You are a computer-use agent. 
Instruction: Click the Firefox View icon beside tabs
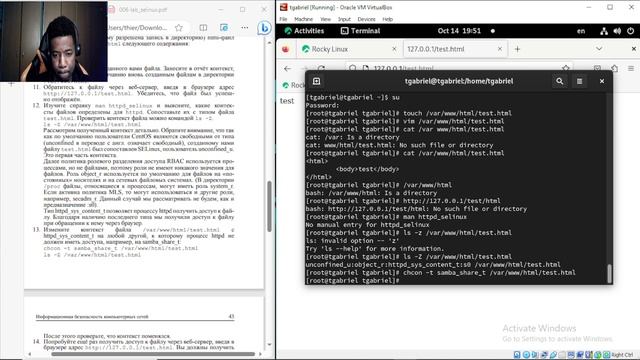pos(285,49)
